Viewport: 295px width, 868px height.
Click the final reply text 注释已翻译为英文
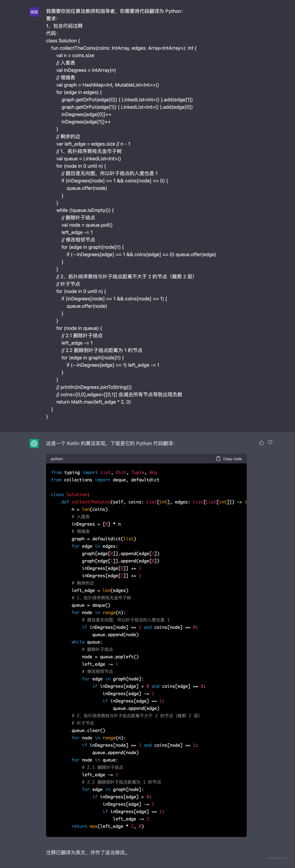(x=87, y=853)
